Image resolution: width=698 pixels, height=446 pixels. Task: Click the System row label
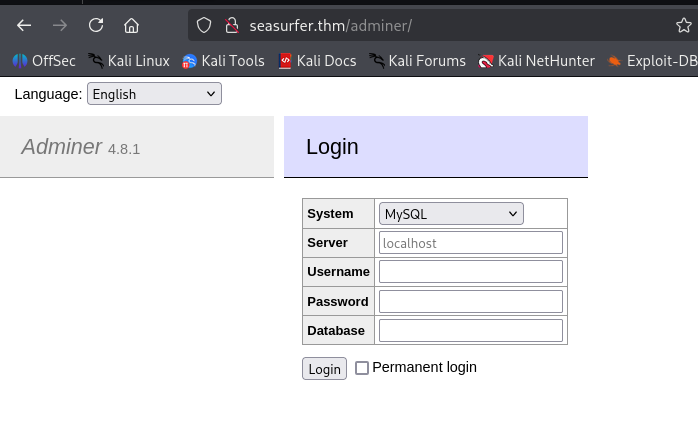pos(330,214)
